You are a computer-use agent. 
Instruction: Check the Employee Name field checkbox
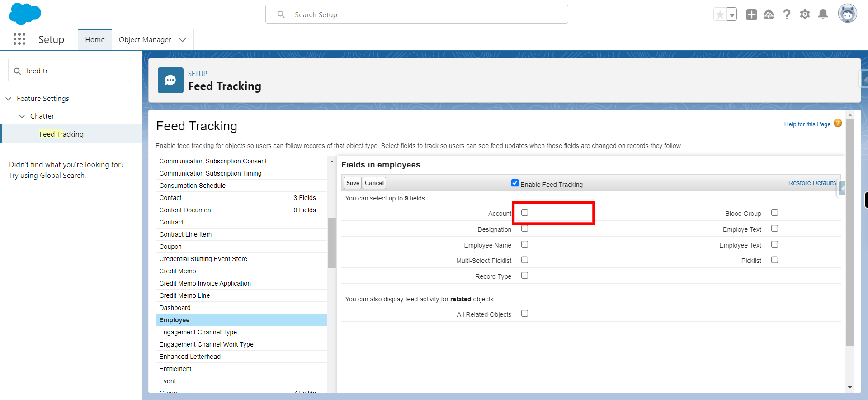coord(524,244)
